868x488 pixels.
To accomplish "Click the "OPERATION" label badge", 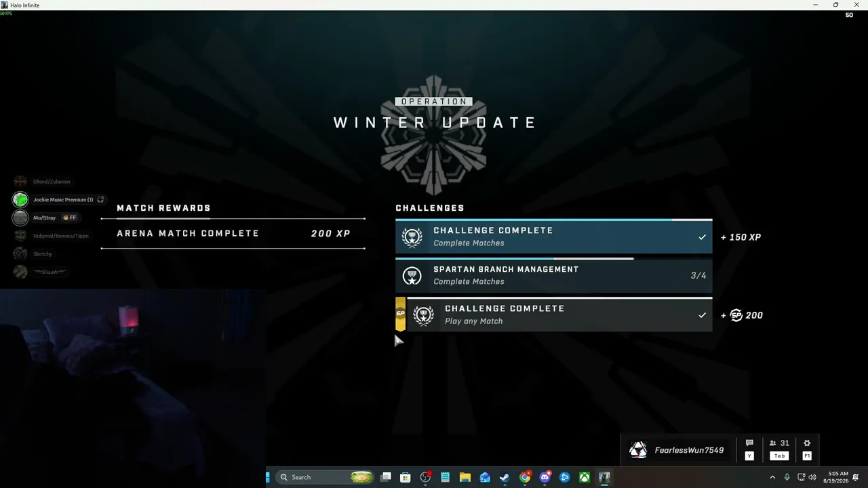I will coord(434,102).
